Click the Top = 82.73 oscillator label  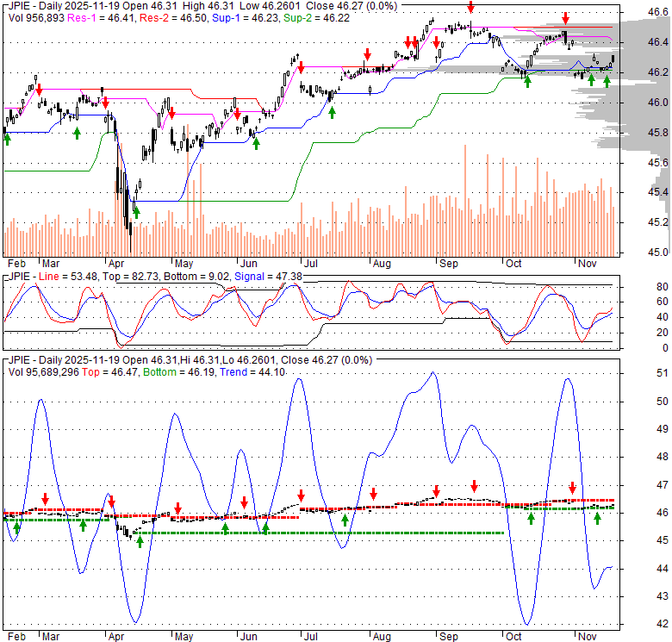(x=130, y=277)
